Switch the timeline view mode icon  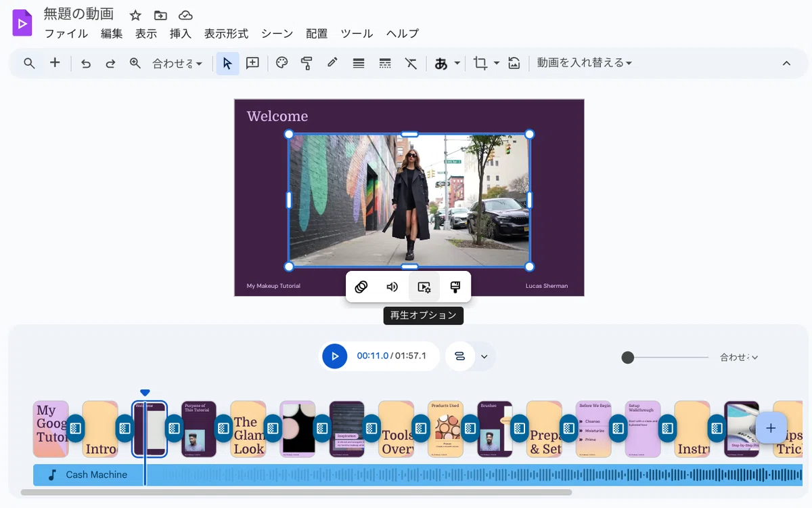(460, 356)
